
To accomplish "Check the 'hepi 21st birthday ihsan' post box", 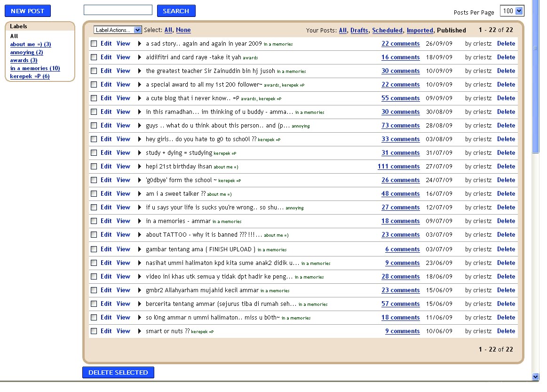I will click(x=94, y=167).
